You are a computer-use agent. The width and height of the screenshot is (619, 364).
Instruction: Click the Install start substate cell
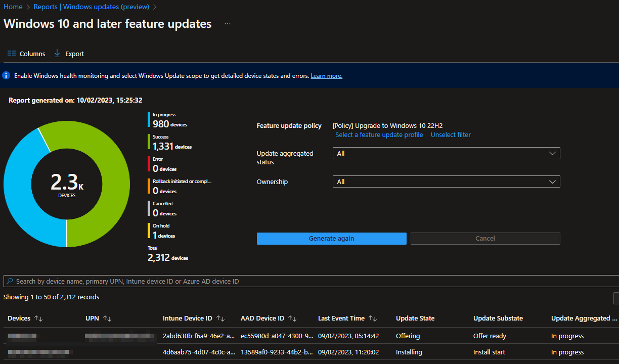point(489,352)
